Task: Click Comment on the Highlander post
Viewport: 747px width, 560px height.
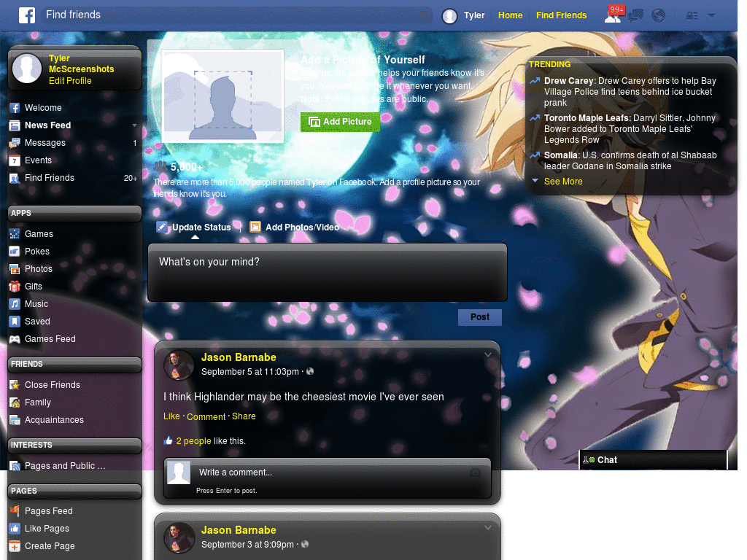Action: tap(206, 416)
